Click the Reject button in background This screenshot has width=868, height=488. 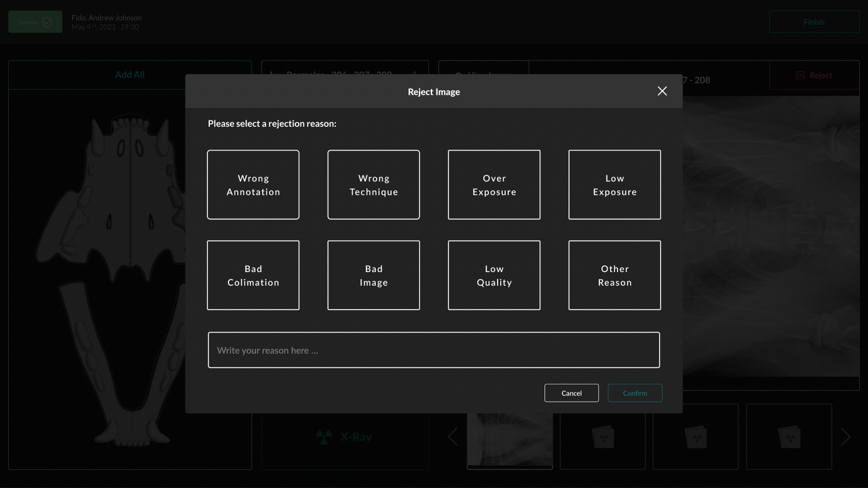pyautogui.click(x=814, y=75)
